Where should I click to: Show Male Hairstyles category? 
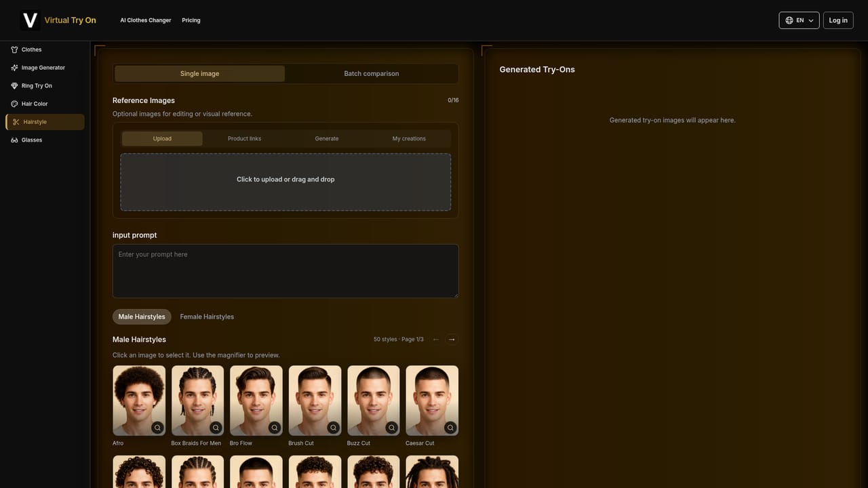click(x=142, y=317)
